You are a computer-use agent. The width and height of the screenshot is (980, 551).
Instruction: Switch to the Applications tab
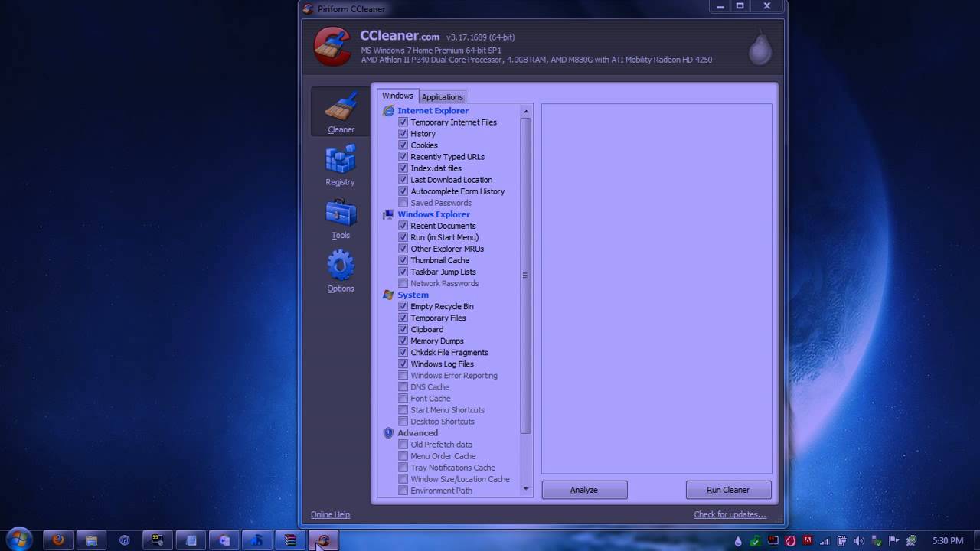(442, 97)
